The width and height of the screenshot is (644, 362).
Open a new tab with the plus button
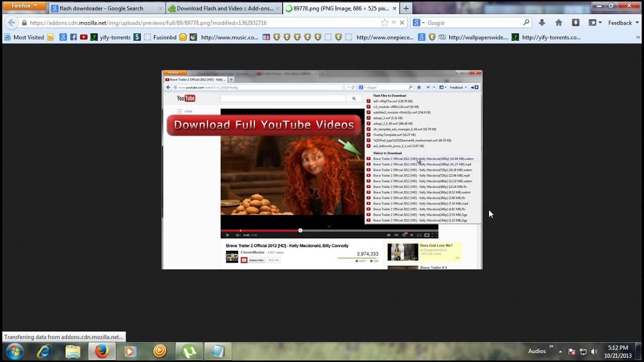pyautogui.click(x=406, y=9)
